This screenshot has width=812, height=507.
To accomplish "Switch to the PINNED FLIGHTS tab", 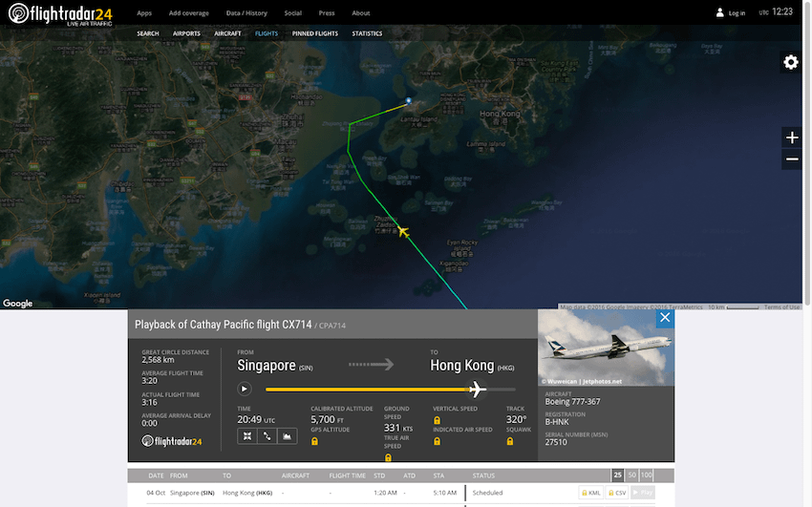I will (315, 33).
